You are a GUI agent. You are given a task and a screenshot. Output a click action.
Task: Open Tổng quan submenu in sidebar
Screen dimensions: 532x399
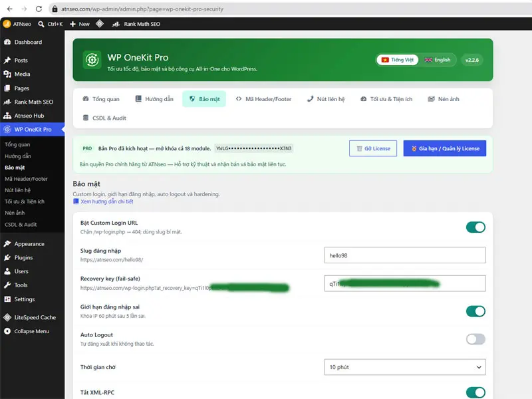pos(17,144)
